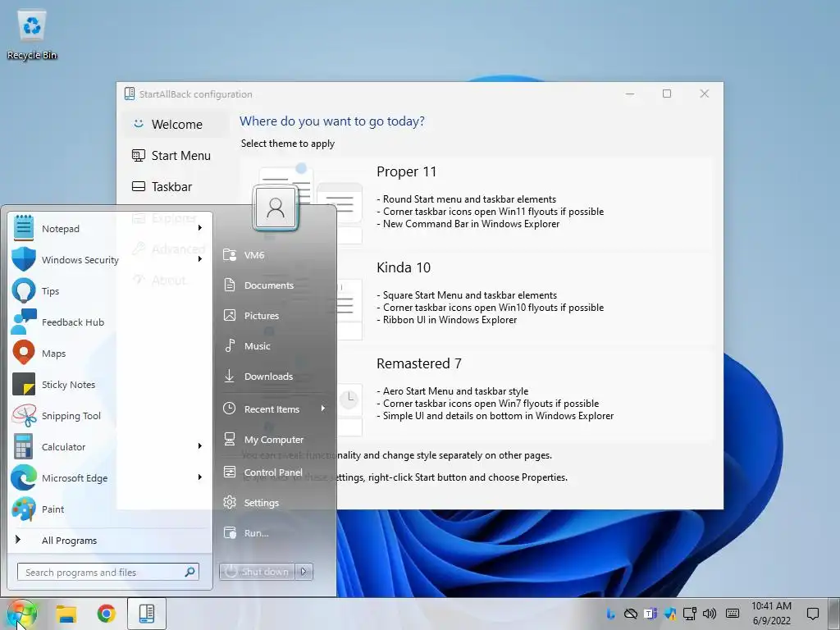Click the Teams tray icon

tap(651, 614)
